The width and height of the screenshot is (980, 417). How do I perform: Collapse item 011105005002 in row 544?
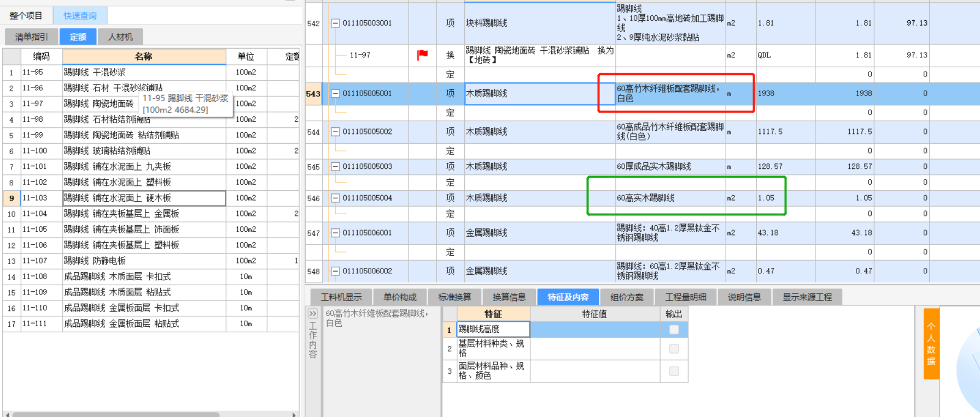(x=335, y=132)
